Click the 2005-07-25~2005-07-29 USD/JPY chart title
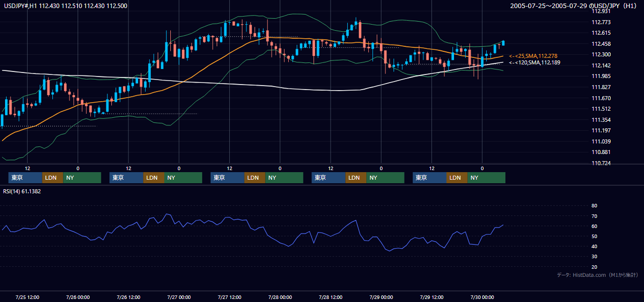Screen dimensions: 644x302 [574, 6]
